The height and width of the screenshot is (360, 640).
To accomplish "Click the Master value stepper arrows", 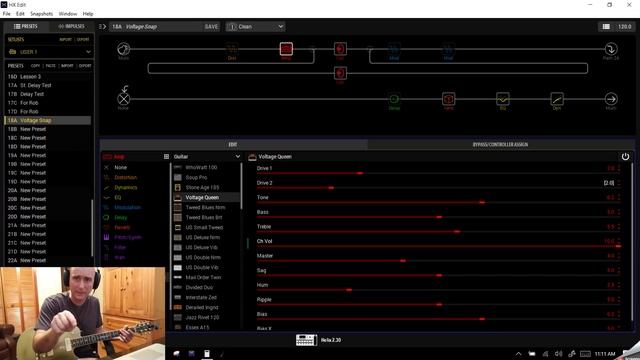I will pos(619,256).
